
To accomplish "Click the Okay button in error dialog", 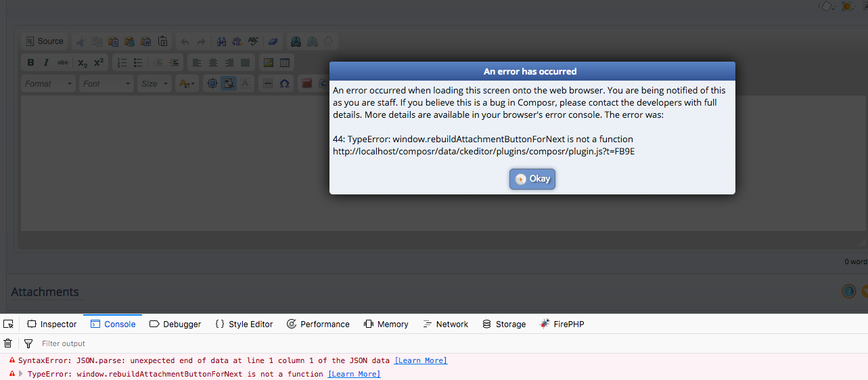I will [532, 179].
